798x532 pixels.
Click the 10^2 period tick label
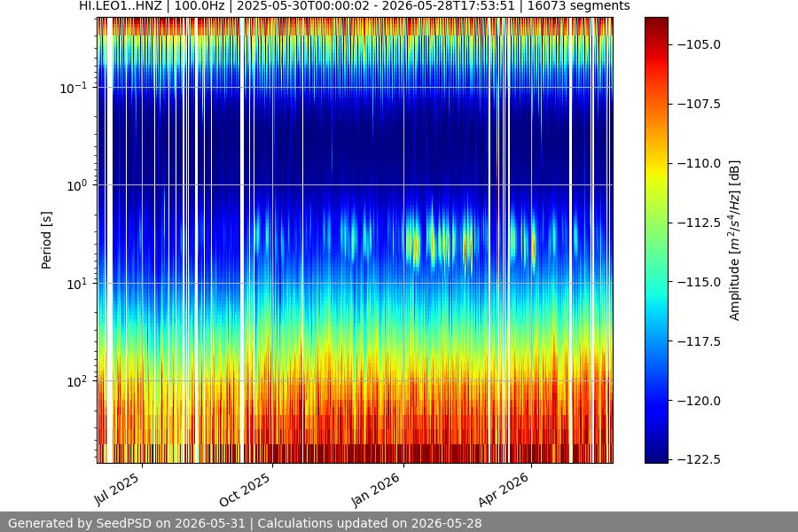pos(76,382)
